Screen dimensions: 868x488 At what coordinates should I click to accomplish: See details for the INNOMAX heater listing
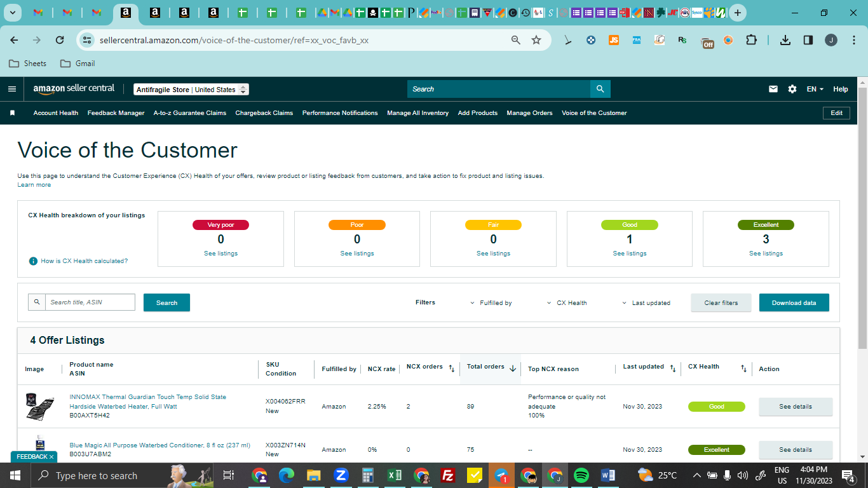click(796, 407)
